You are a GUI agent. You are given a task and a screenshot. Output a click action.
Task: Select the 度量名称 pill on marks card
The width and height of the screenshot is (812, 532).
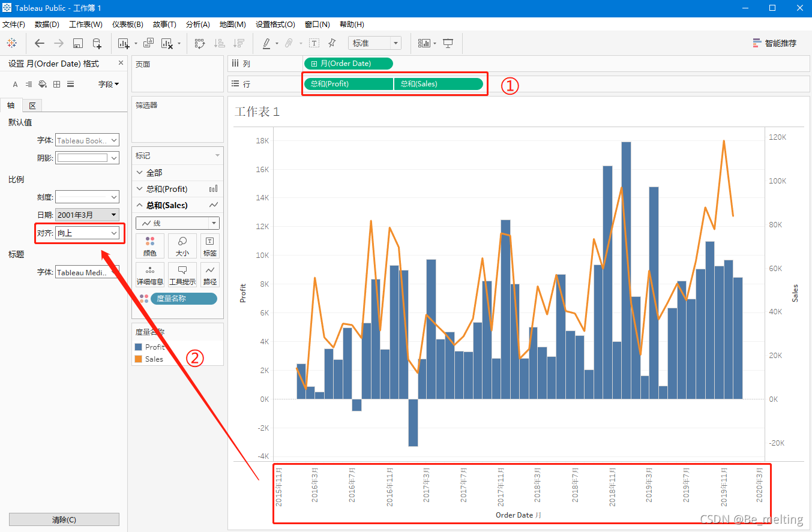tap(184, 298)
